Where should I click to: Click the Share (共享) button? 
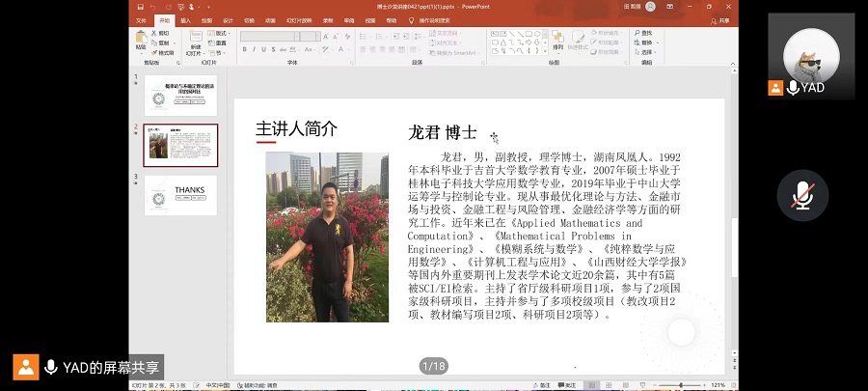[722, 19]
